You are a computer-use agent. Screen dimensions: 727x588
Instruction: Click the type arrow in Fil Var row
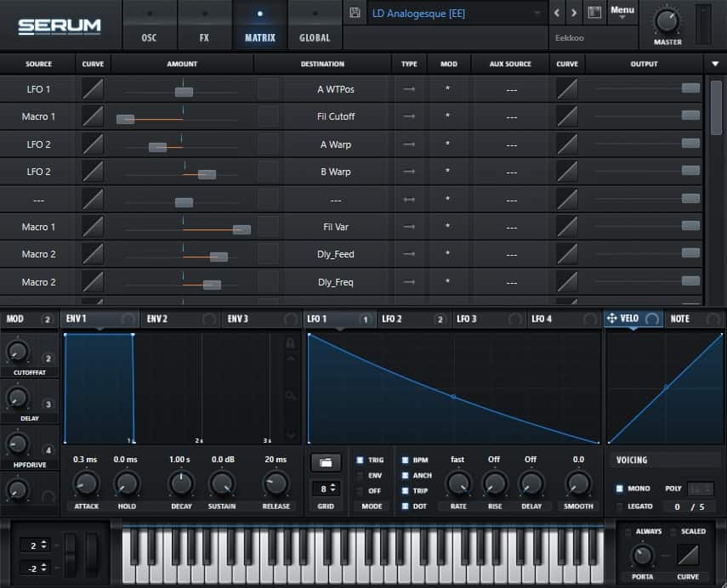[409, 227]
